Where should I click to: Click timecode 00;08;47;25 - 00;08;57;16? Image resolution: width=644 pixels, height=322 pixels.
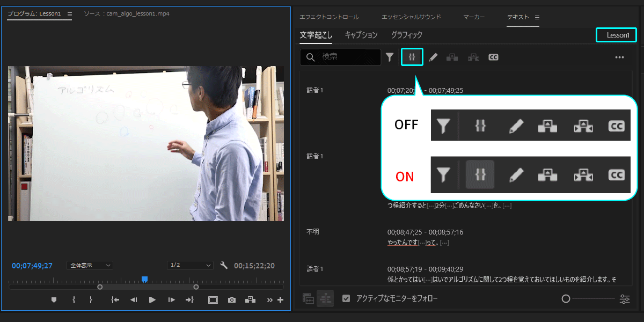click(425, 232)
